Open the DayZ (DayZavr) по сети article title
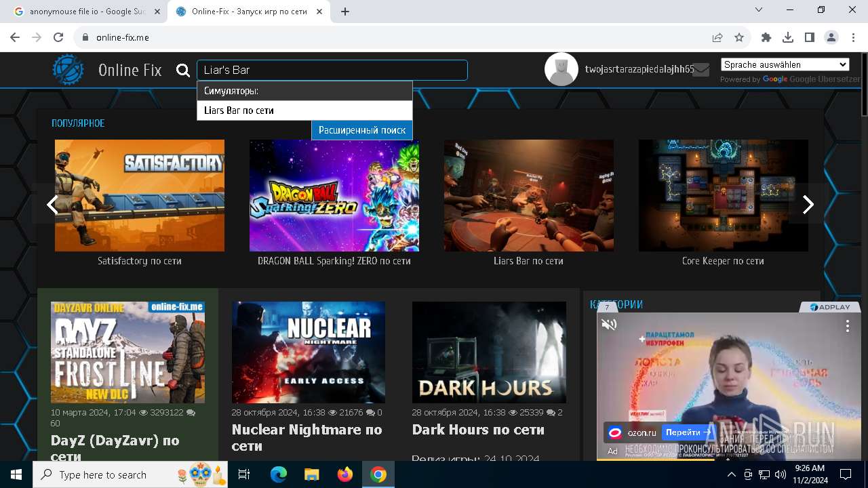This screenshot has width=868, height=488. 115,447
